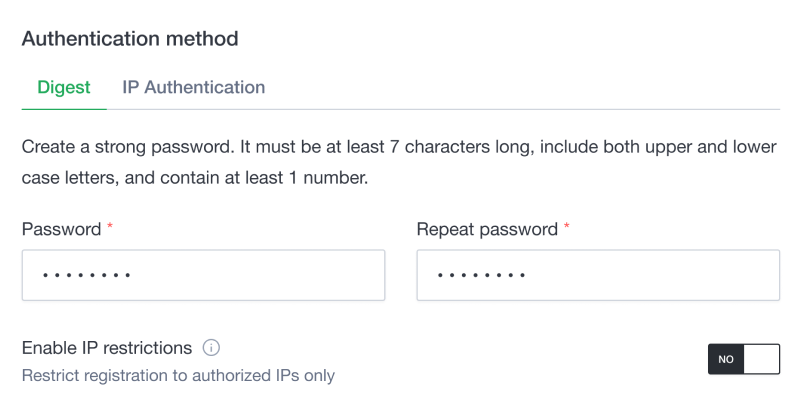Switch to the Digest tab
This screenshot has height=406, width=801.
pyautogui.click(x=64, y=87)
